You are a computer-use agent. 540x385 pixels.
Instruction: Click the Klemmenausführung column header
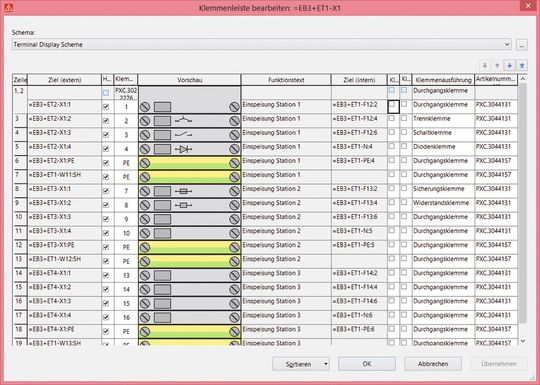pos(443,80)
